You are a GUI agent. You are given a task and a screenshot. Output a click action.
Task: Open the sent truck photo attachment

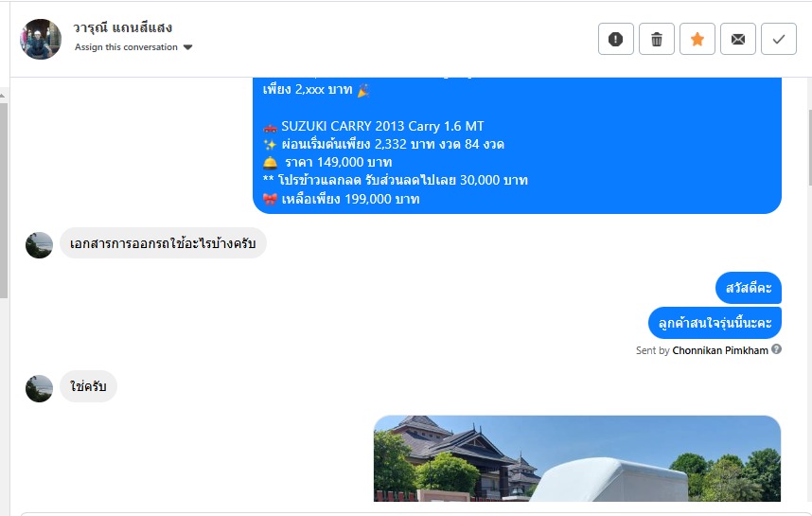pyautogui.click(x=577, y=458)
